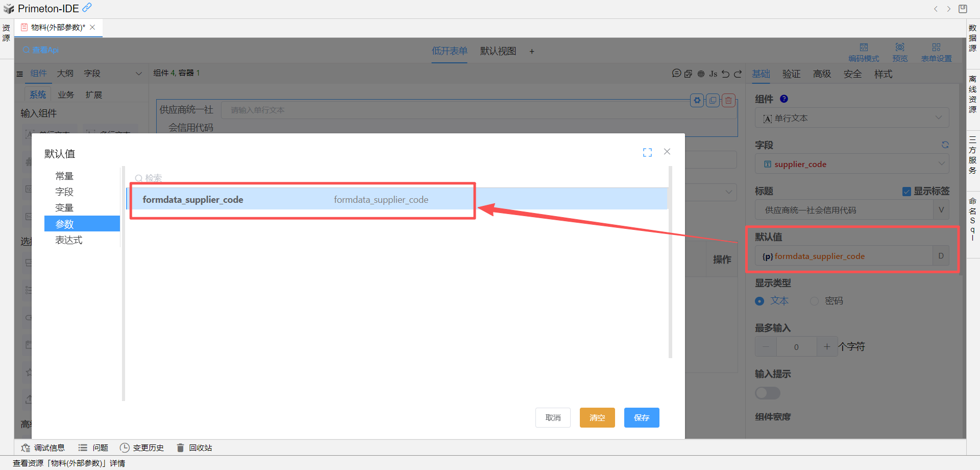This screenshot has width=980, height=470.
Task: Click the globe icon in canvas toolbar
Action: pos(701,74)
